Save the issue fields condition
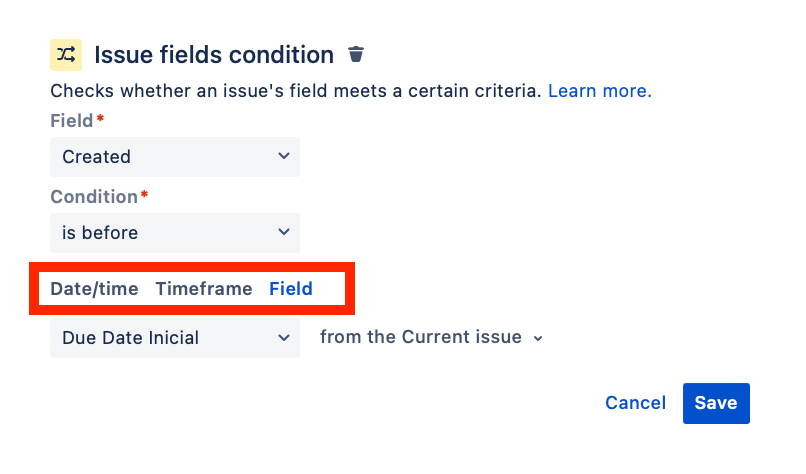This screenshot has height=474, width=806. click(x=716, y=404)
